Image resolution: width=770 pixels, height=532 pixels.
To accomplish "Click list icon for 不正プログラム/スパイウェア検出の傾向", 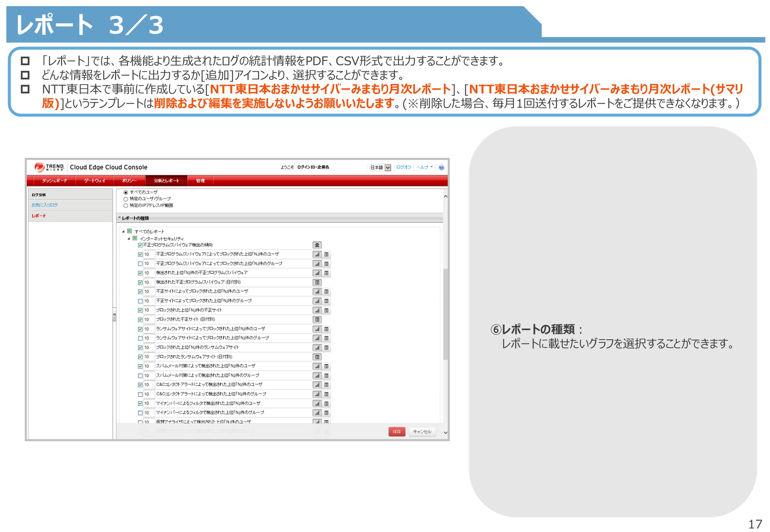I will tap(317, 245).
